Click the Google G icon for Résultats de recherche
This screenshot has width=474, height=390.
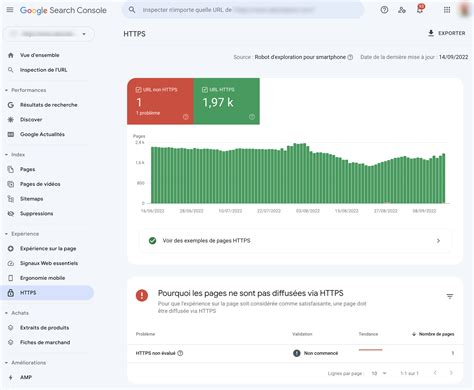[x=11, y=105]
